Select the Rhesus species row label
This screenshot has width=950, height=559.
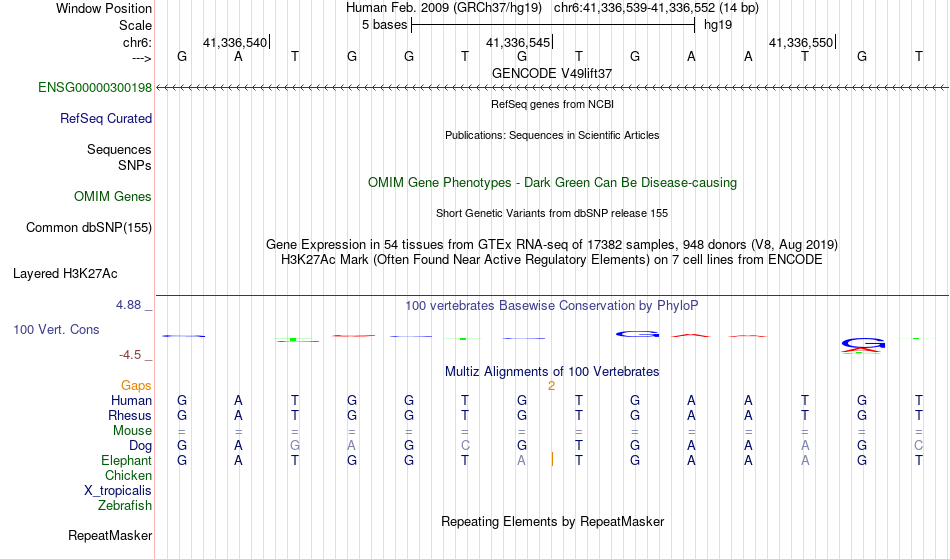click(x=130, y=415)
